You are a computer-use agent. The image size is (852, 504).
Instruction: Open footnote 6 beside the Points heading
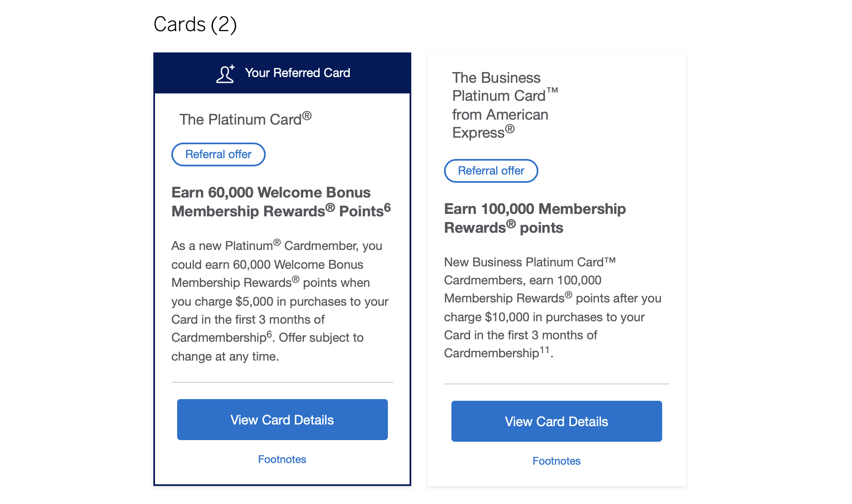tap(387, 207)
